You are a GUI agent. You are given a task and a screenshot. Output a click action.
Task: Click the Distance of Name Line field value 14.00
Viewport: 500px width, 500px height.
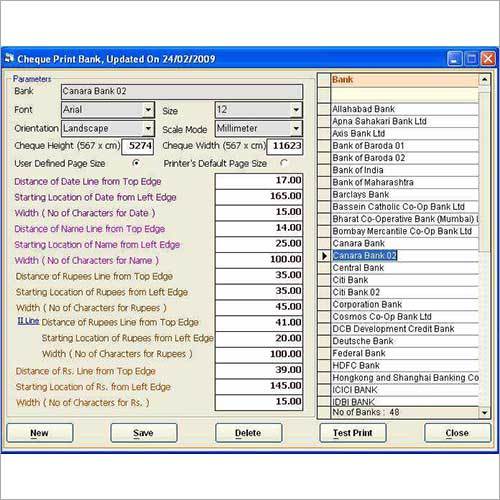[x=259, y=228]
